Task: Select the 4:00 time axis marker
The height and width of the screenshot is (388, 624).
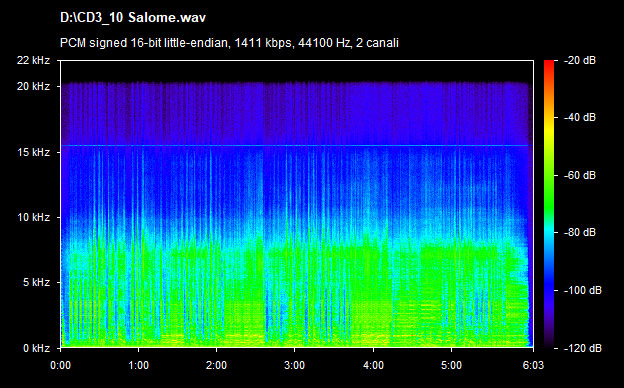Action: tap(373, 365)
